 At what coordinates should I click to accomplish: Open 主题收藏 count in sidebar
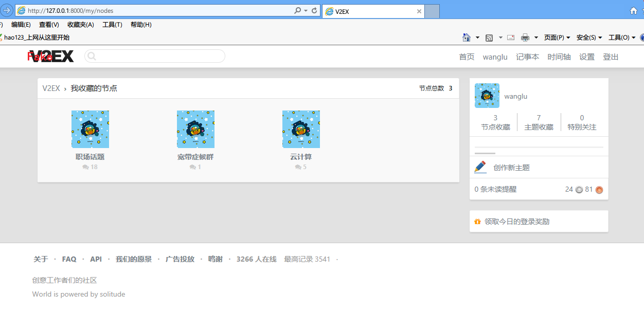[539, 122]
